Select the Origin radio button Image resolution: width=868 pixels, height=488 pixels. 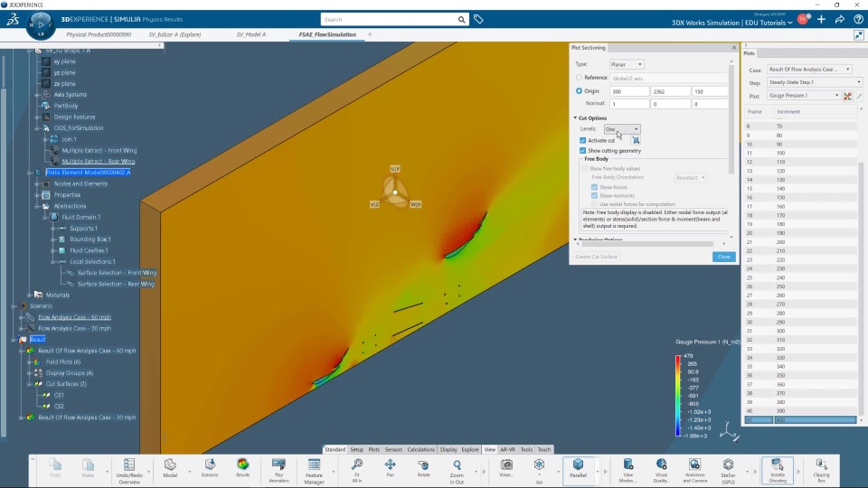[x=579, y=90]
